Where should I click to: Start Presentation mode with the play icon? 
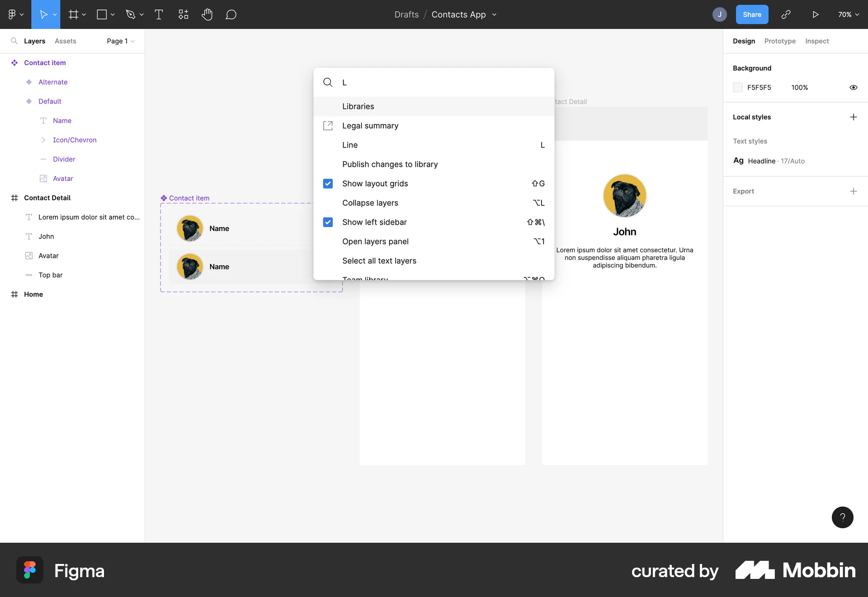815,14
